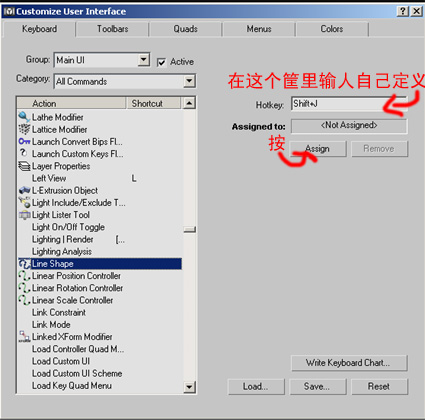425x420 pixels.
Task: Switch to the Quads tab
Action: click(185, 29)
